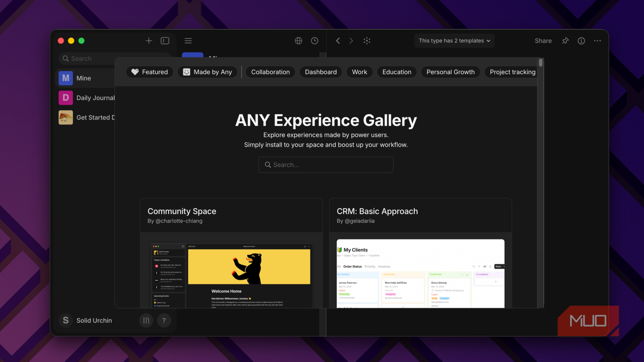
Task: Open the help icon at bottom left
Action: coord(164,320)
